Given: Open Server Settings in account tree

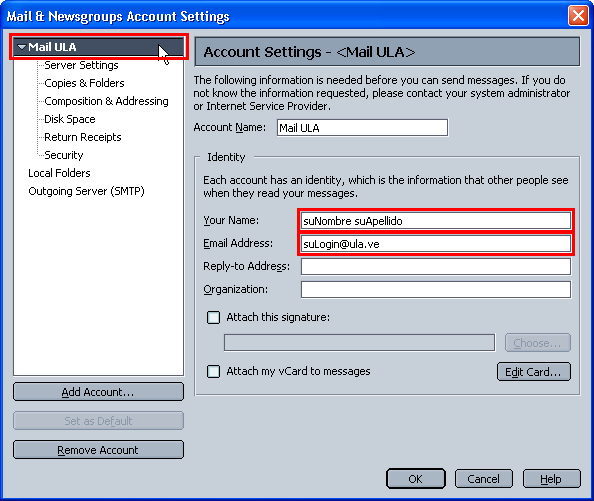Looking at the screenshot, I should point(81,65).
